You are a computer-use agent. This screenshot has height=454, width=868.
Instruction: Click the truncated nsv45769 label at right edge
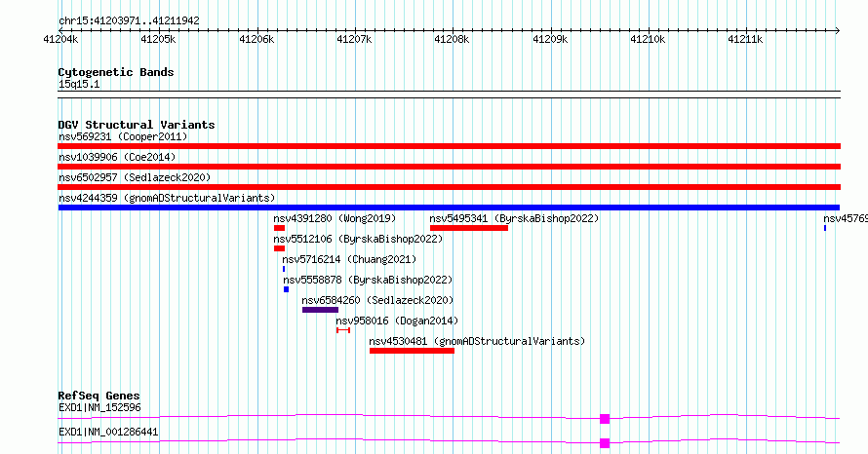[x=846, y=218]
